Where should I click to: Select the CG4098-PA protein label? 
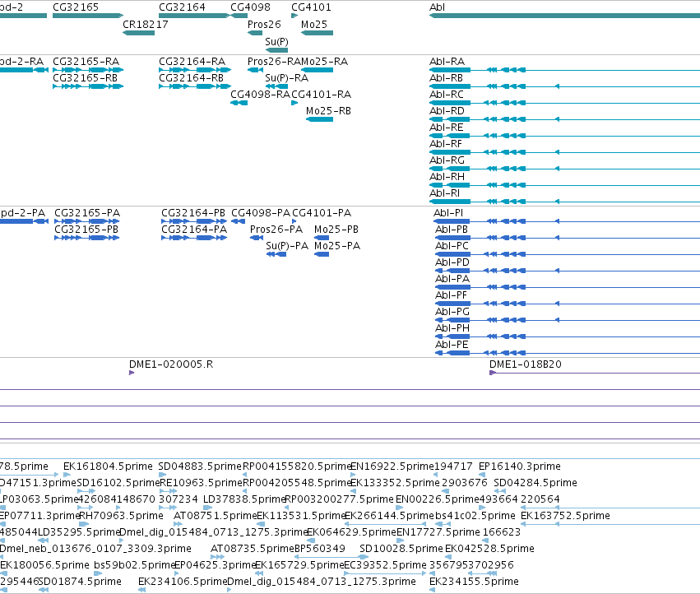261,213
